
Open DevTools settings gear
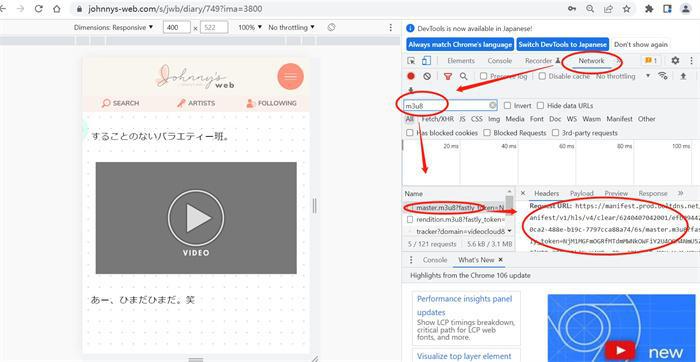[675, 60]
